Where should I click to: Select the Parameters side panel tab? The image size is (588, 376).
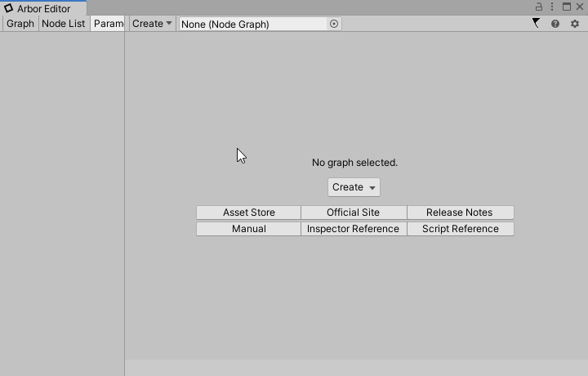[x=108, y=24]
